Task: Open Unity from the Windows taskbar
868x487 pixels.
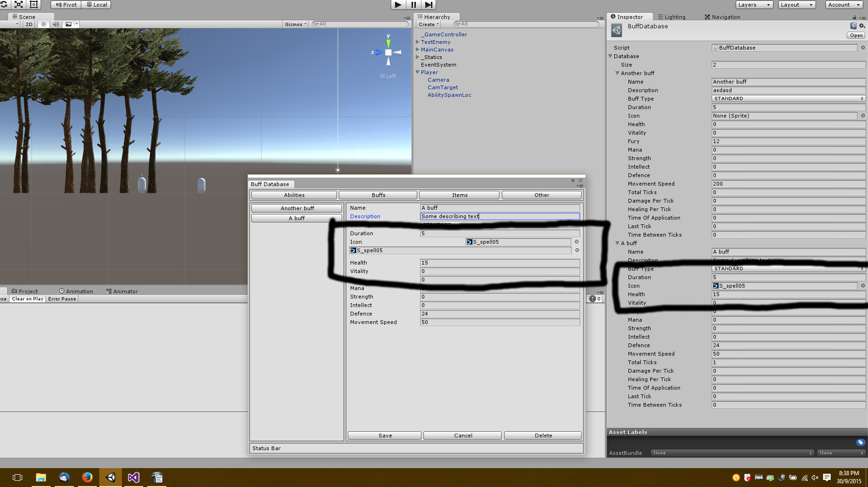Action: coord(111,477)
